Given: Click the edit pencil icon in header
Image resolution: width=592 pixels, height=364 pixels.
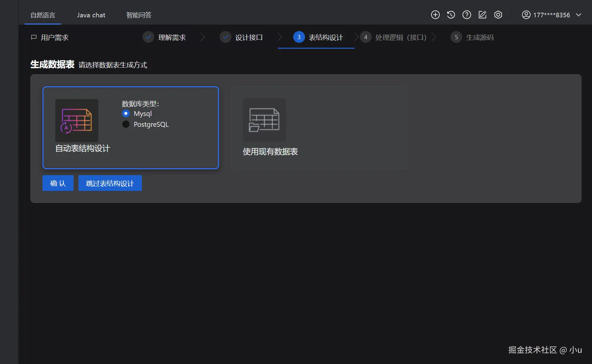Looking at the screenshot, I should [482, 15].
